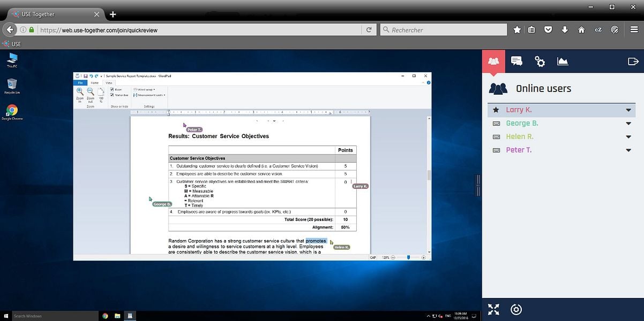The image size is (644, 321).
Task: Expand George B. user options
Action: (x=628, y=124)
